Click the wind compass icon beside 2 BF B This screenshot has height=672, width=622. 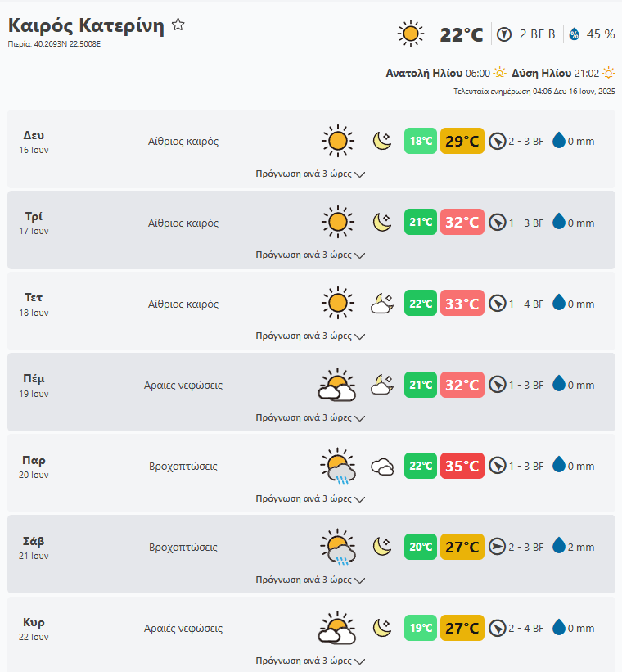click(x=505, y=34)
